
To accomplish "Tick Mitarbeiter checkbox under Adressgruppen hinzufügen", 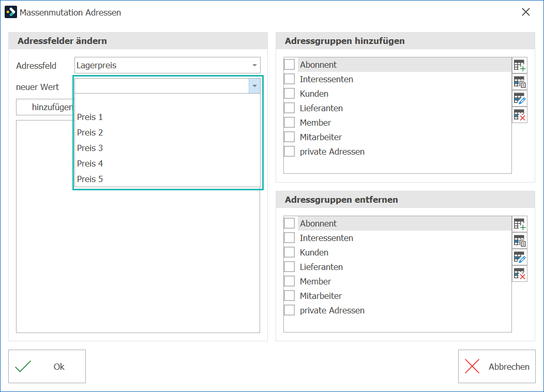I will 290,137.
